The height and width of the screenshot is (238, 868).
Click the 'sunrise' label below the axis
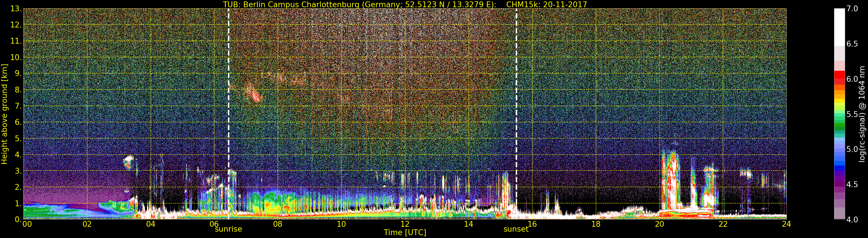[228, 229]
